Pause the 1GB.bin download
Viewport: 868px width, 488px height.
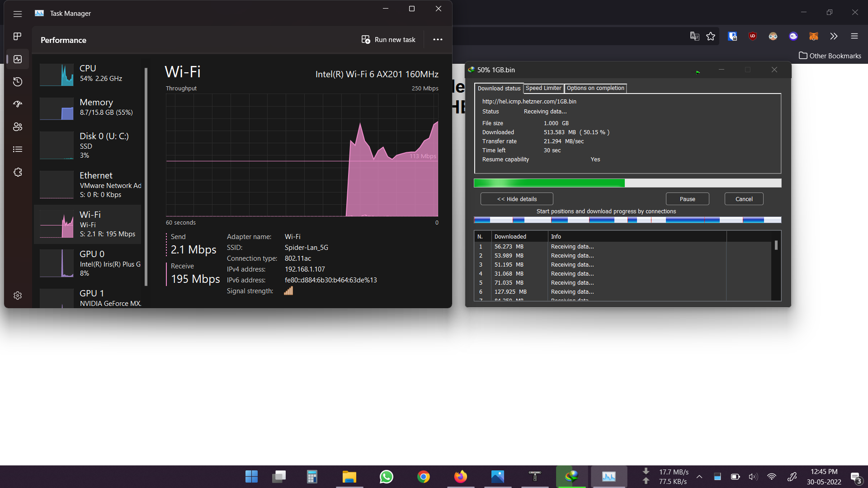pos(687,199)
